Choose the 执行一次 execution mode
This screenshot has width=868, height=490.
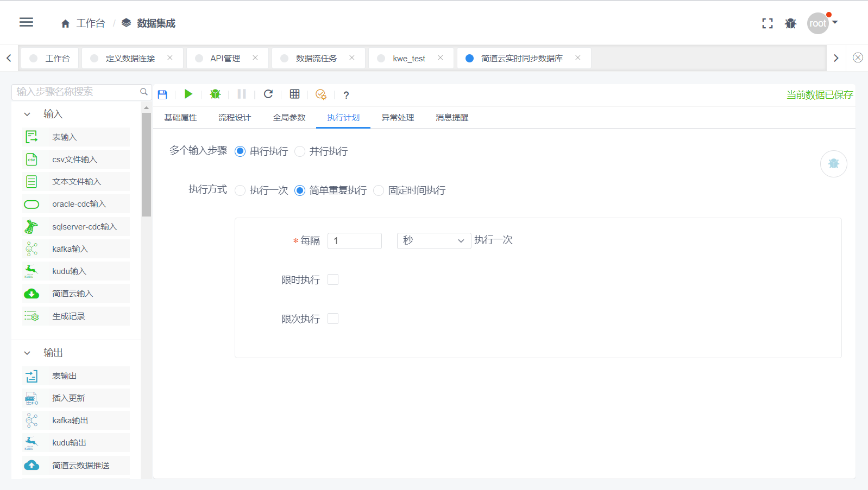240,190
